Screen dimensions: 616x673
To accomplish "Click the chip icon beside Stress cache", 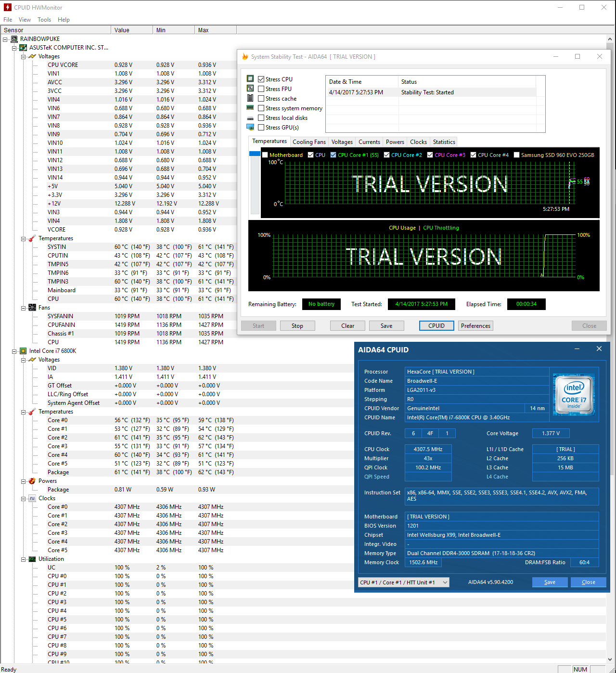I will tap(250, 98).
